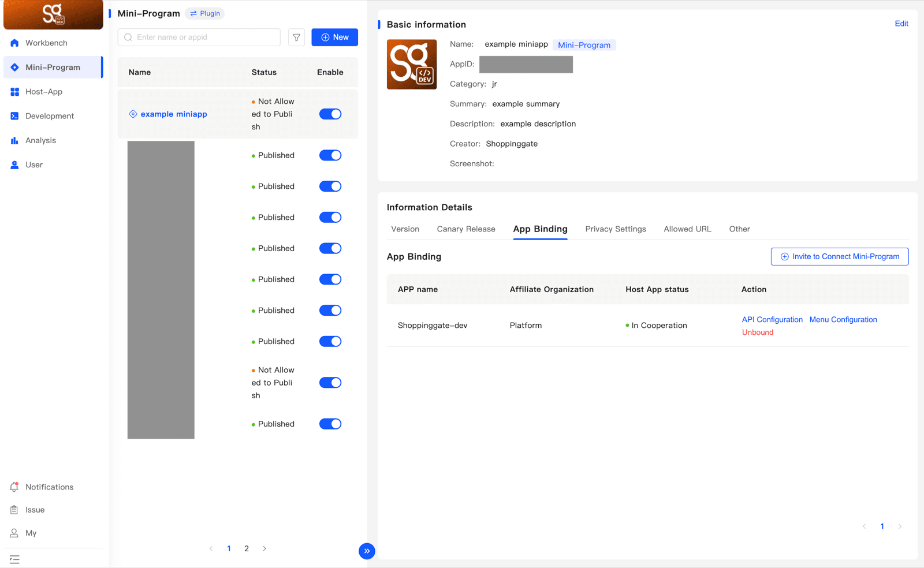The height and width of the screenshot is (568, 924).
Task: Click the New button
Action: coord(335,38)
